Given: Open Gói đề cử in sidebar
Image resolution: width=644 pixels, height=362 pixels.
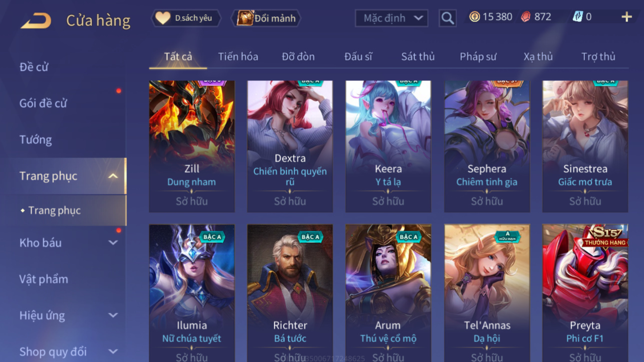Looking at the screenshot, I should point(43,103).
